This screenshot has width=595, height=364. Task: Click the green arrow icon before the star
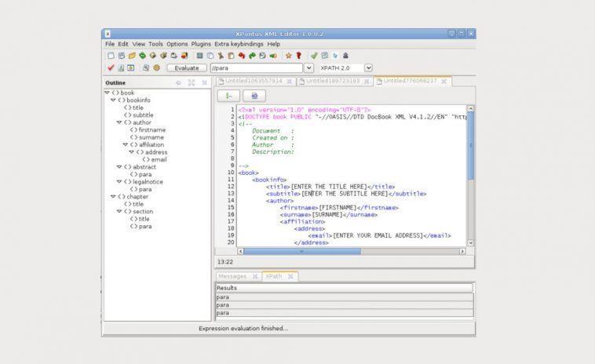[273, 56]
